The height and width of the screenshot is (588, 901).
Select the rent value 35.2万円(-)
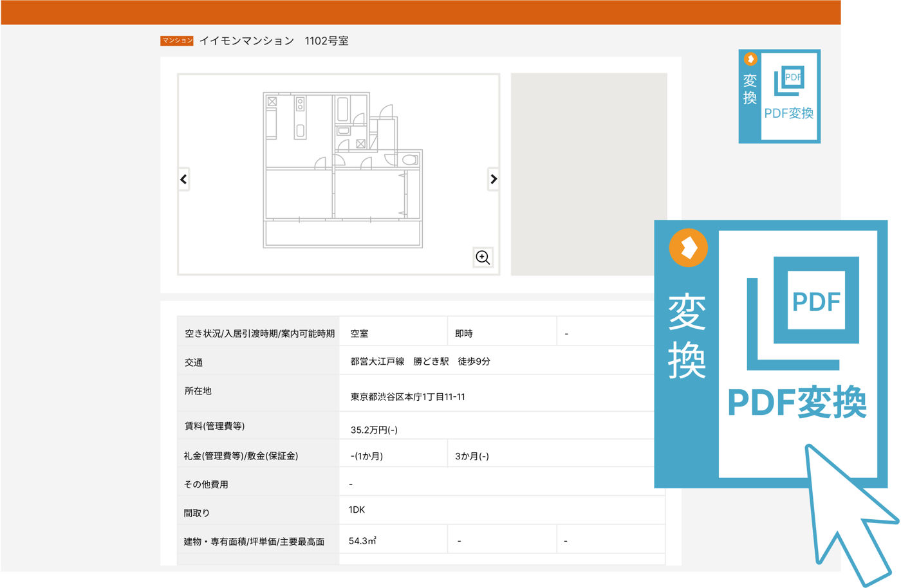[x=374, y=430]
